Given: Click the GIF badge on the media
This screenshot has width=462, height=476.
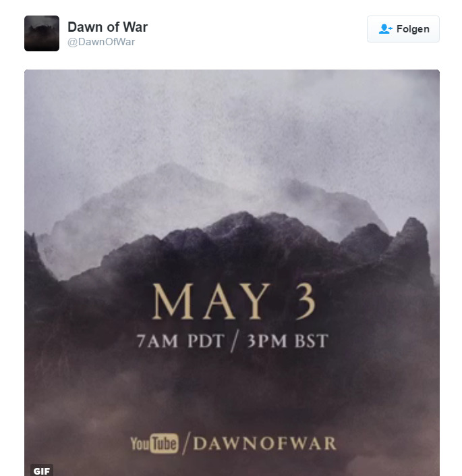Looking at the screenshot, I should [x=42, y=471].
